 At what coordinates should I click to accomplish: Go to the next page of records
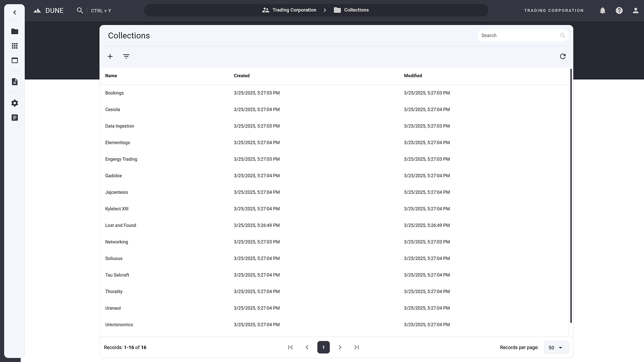point(340,347)
